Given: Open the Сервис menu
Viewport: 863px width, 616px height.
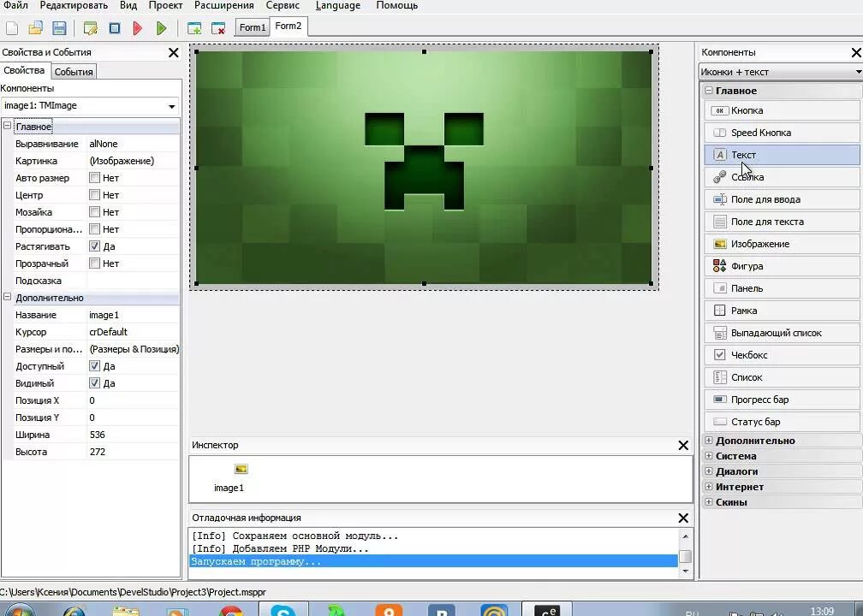Looking at the screenshot, I should [x=283, y=5].
